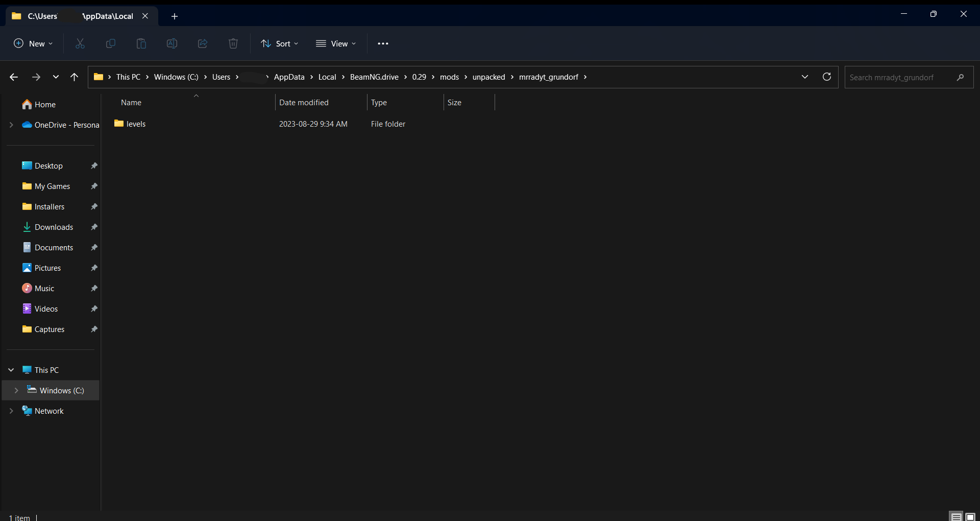Image resolution: width=980 pixels, height=521 pixels.
Task: Unpin Downloads via its pin icon
Action: point(94,227)
